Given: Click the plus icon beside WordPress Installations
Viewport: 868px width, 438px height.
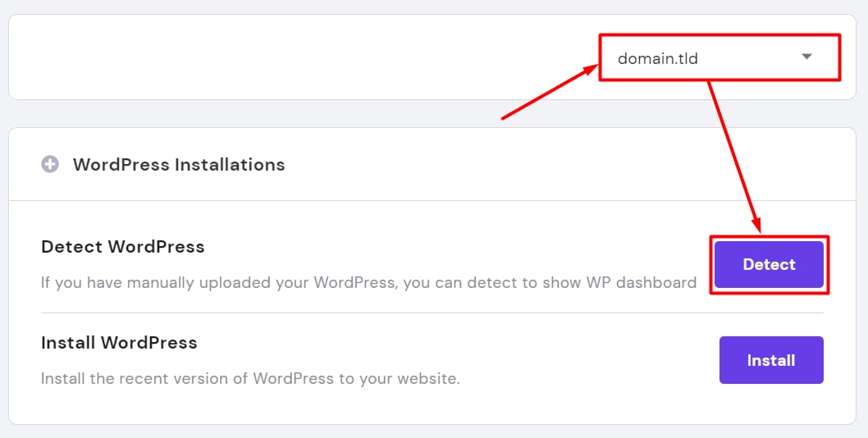Looking at the screenshot, I should click(50, 165).
